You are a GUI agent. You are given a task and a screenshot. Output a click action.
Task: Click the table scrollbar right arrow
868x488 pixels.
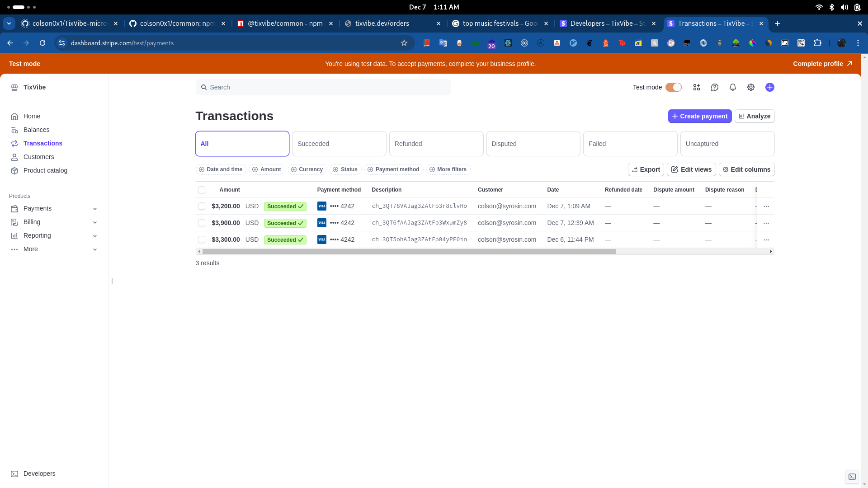771,251
